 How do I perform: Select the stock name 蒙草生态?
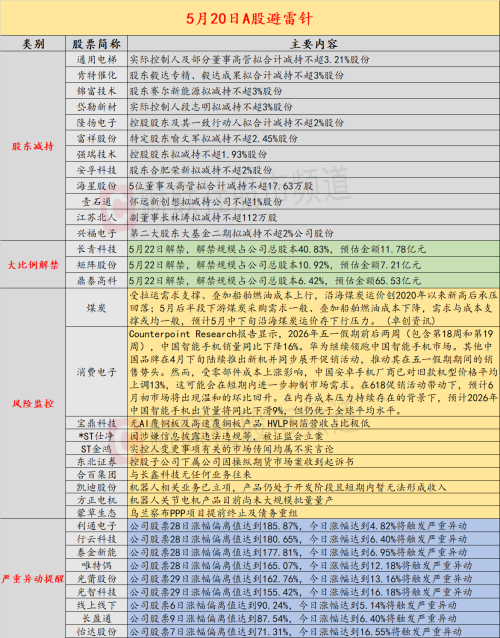[96, 512]
